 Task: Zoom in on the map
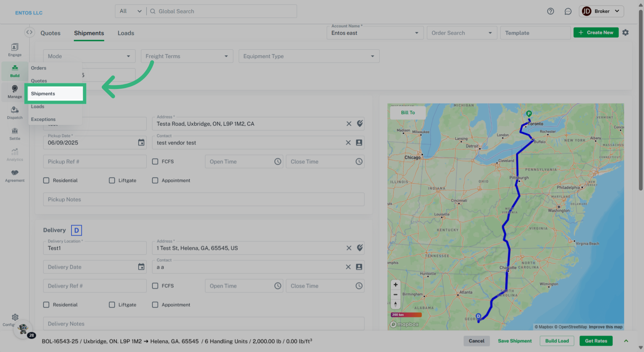click(x=395, y=284)
